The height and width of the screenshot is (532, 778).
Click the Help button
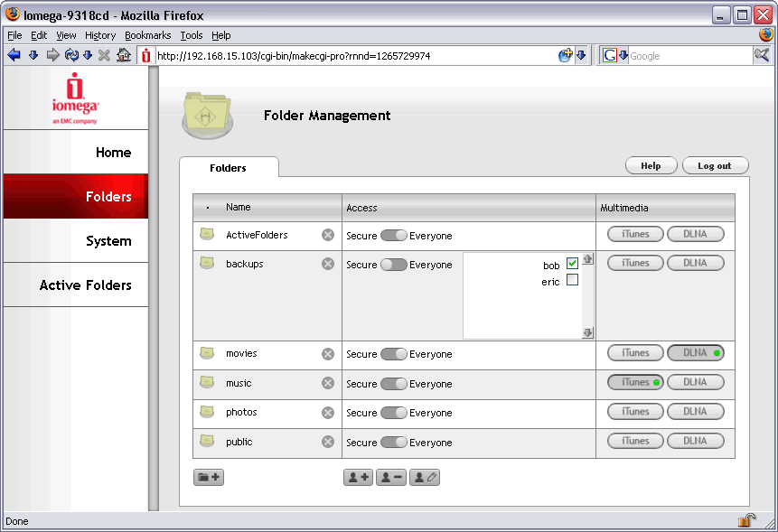tap(651, 165)
